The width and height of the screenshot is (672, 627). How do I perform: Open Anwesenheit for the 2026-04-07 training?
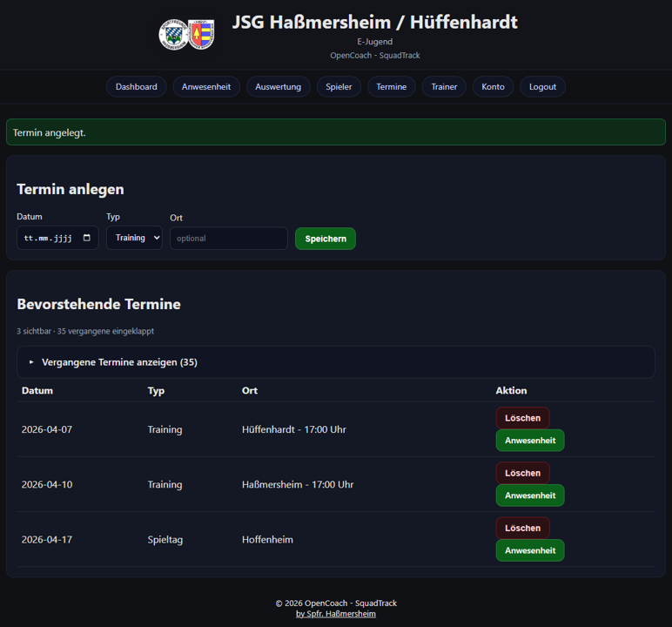point(530,440)
